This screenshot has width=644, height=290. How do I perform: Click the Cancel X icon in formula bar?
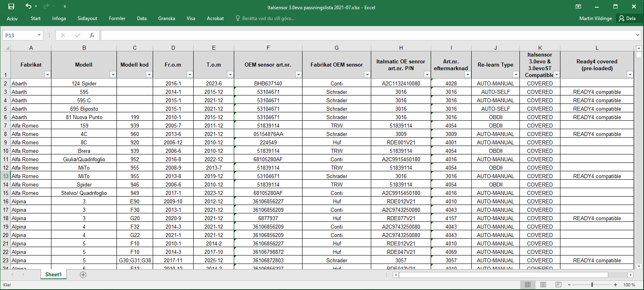(x=63, y=35)
